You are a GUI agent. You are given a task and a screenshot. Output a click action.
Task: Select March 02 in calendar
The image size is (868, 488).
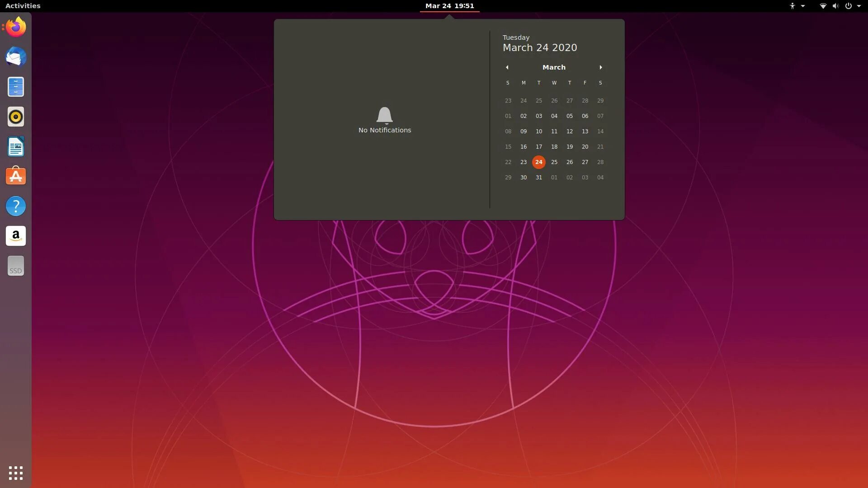[x=523, y=116]
